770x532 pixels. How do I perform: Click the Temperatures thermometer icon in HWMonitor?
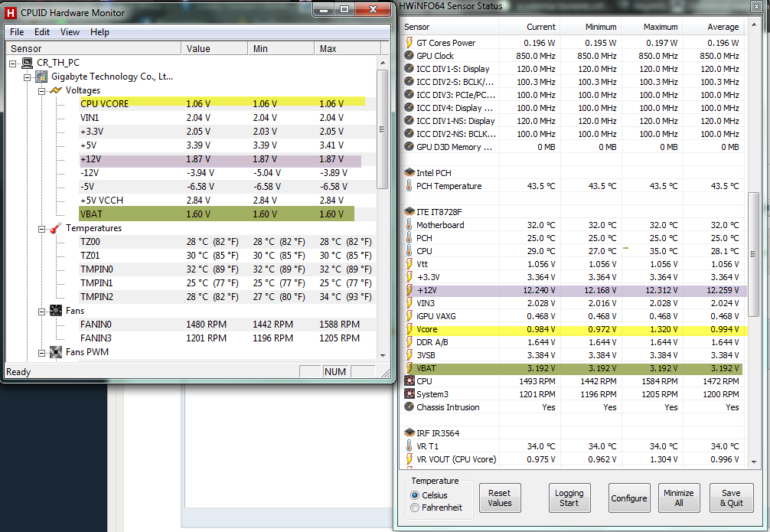[x=56, y=228]
